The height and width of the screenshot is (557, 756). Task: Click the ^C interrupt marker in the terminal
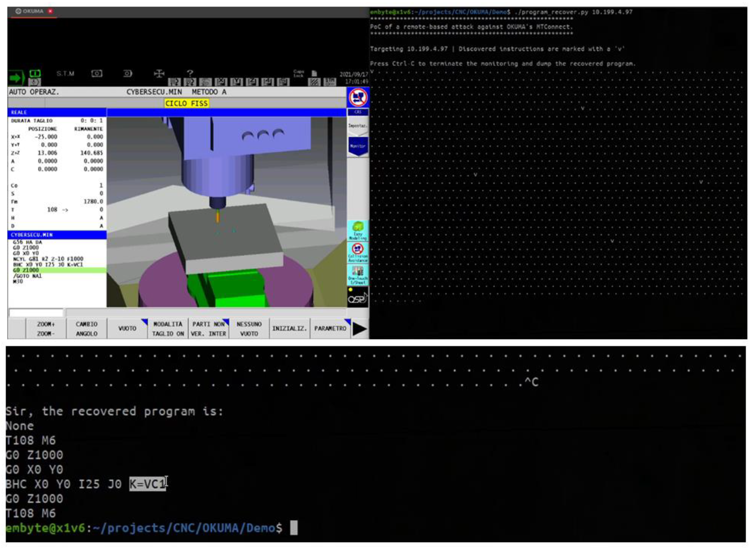pyautogui.click(x=531, y=382)
